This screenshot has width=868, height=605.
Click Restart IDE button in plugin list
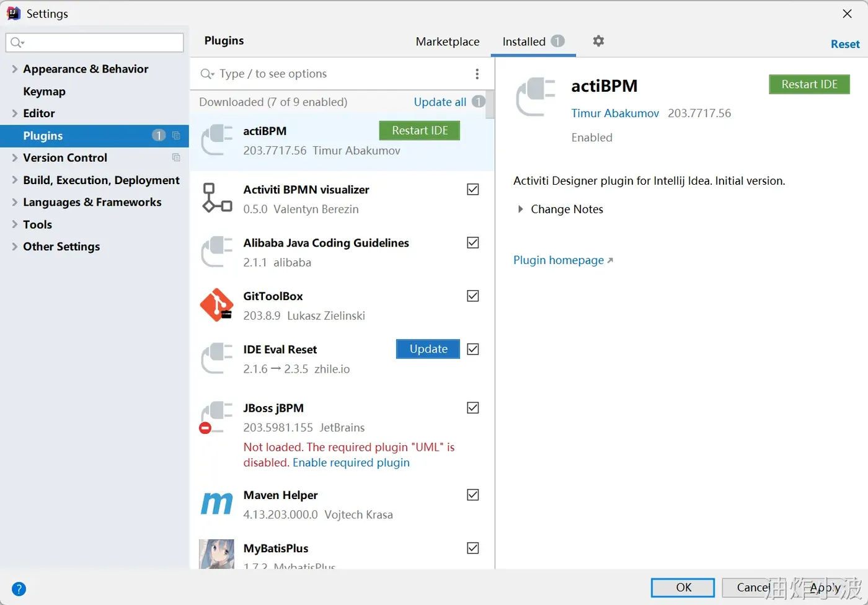click(420, 131)
